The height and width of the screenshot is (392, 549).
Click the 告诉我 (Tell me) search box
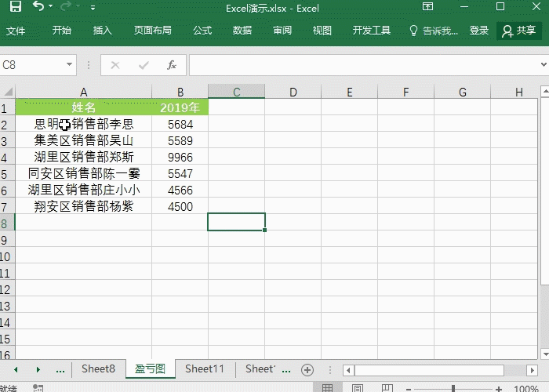pyautogui.click(x=434, y=31)
